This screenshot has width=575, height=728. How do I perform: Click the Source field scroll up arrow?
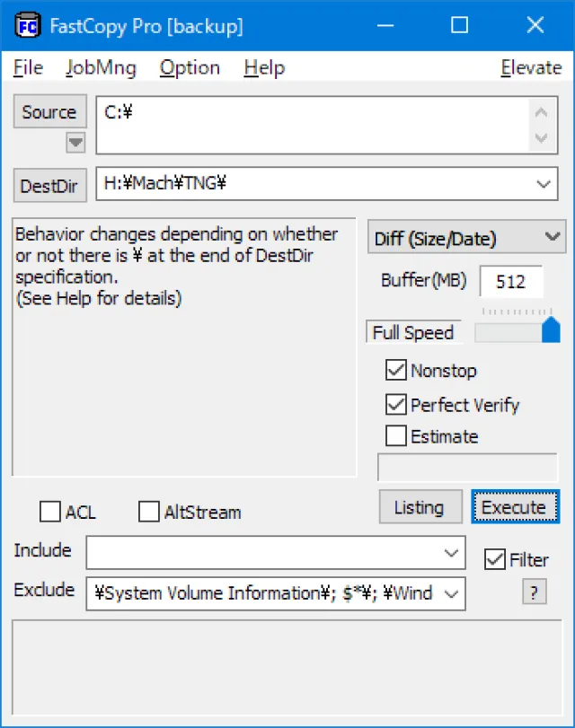click(x=541, y=112)
